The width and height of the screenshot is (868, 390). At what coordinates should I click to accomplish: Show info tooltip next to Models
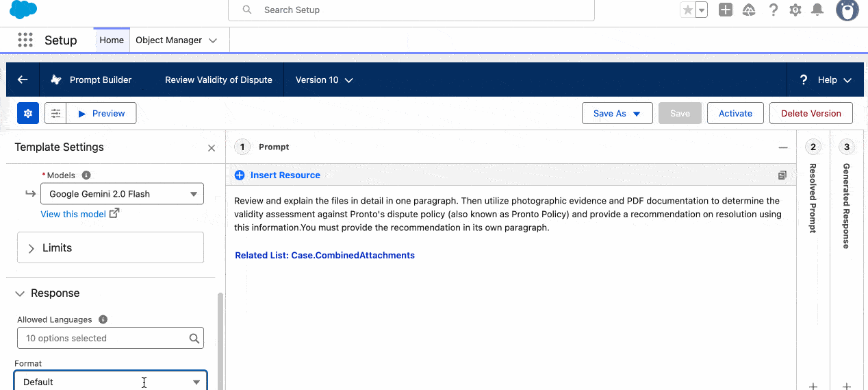coord(86,175)
